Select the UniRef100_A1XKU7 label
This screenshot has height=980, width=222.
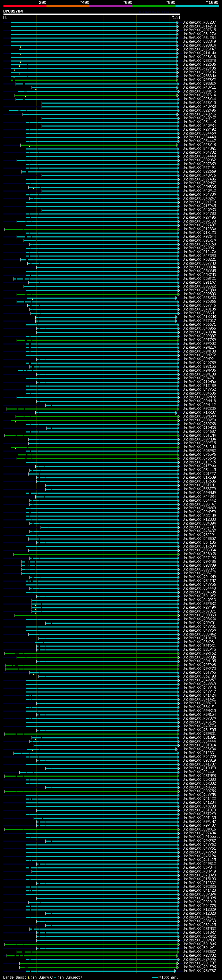pos(199,412)
